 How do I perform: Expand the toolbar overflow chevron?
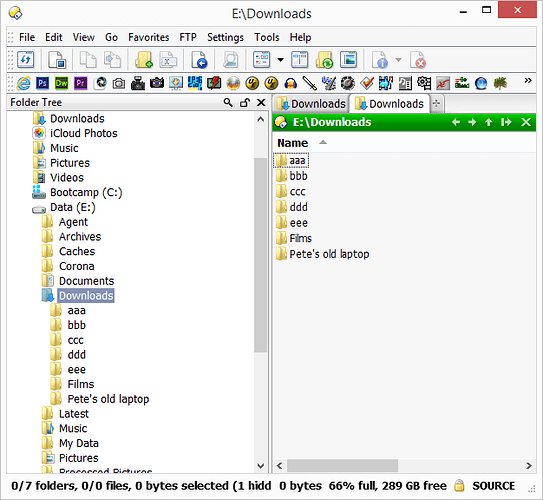click(528, 81)
